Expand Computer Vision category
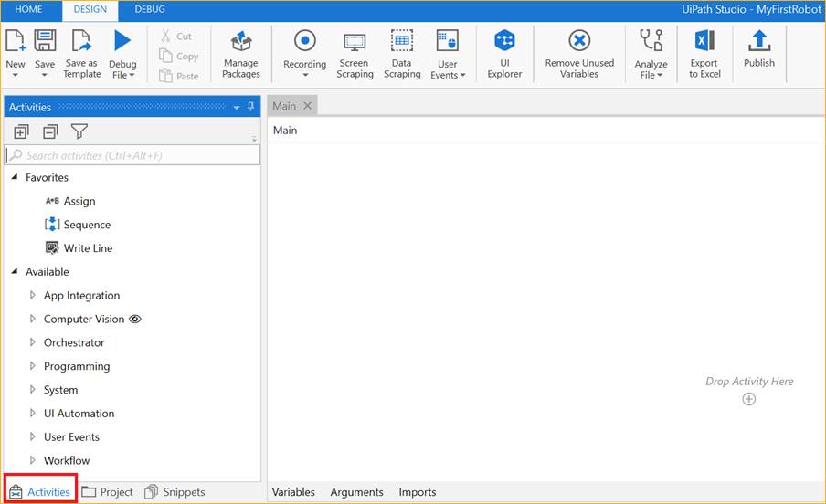Viewport: 826px width, 504px height. [x=33, y=319]
